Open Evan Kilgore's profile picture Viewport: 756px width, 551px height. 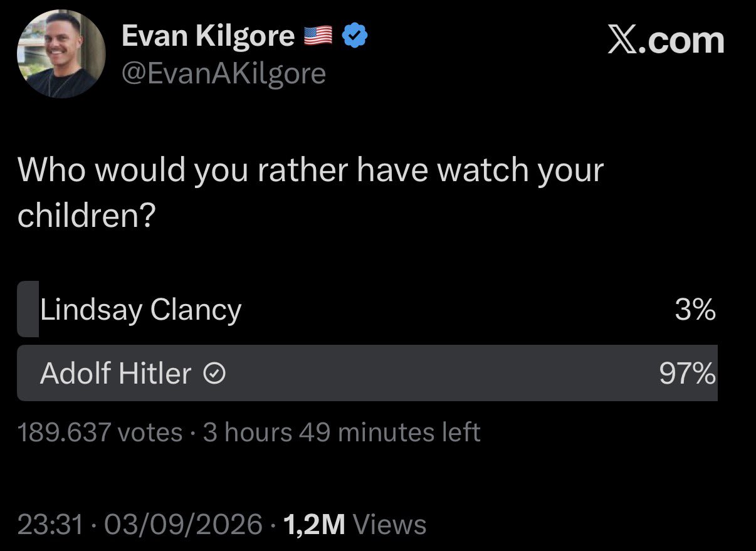click(x=61, y=54)
